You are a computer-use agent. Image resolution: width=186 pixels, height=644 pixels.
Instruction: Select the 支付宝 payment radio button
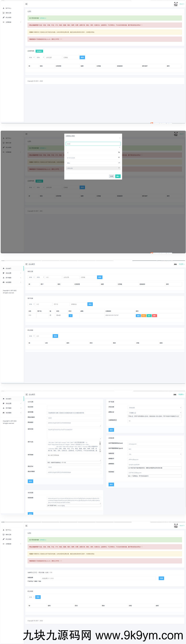(28, 581)
